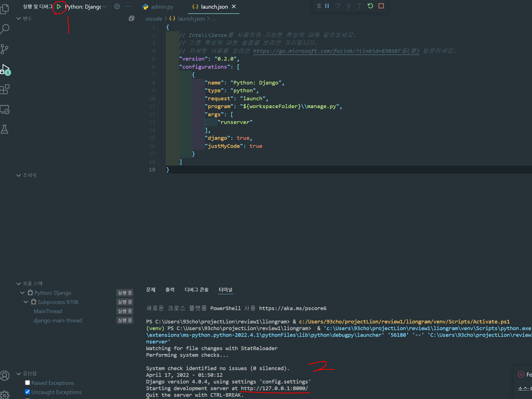Toggle Uncaught Exceptions breakpoint

pyautogui.click(x=28, y=392)
